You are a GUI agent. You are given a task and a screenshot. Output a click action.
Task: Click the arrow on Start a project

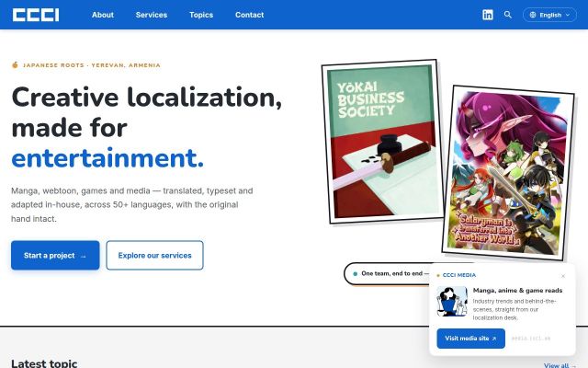(84, 256)
